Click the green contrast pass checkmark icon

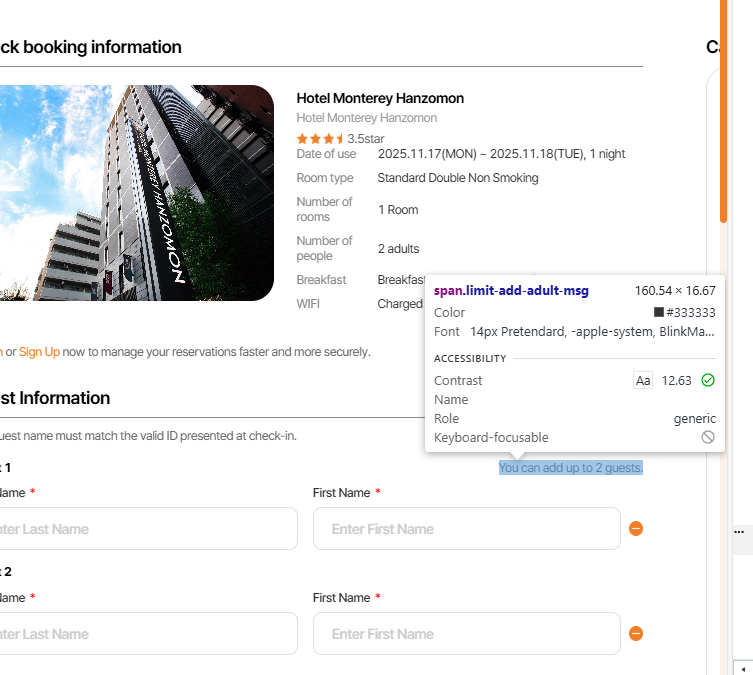(708, 380)
